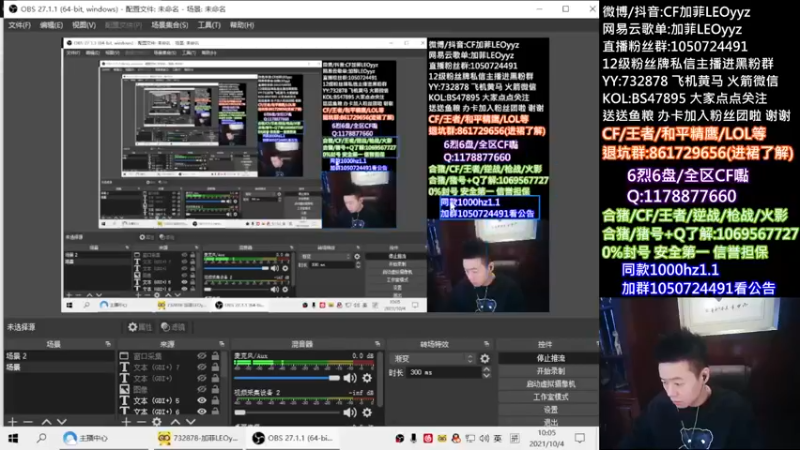Open the volume tray icon
Viewport: 800px width, 450px height.
[484, 438]
